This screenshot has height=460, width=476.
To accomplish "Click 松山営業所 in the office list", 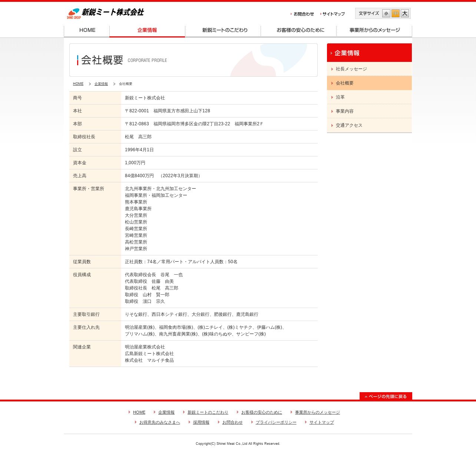I will click(136, 222).
